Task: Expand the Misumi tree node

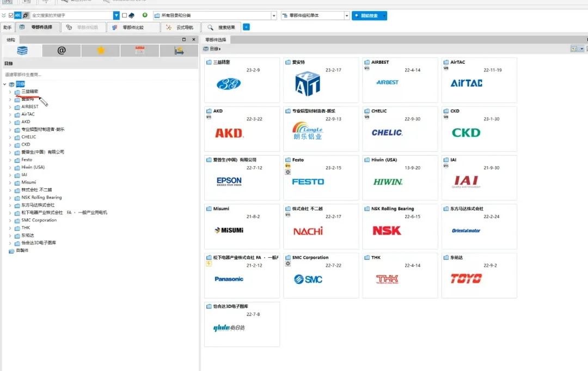Action: click(x=10, y=183)
